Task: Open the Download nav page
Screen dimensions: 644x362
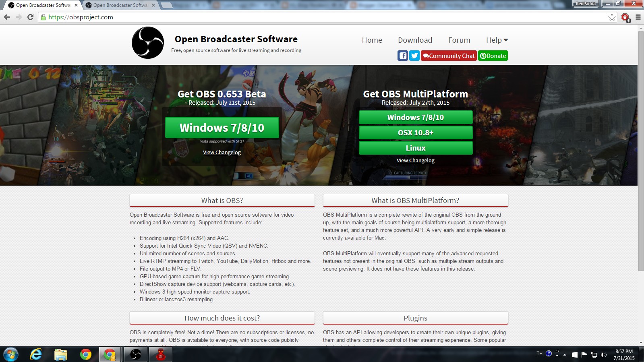Action: (x=415, y=40)
